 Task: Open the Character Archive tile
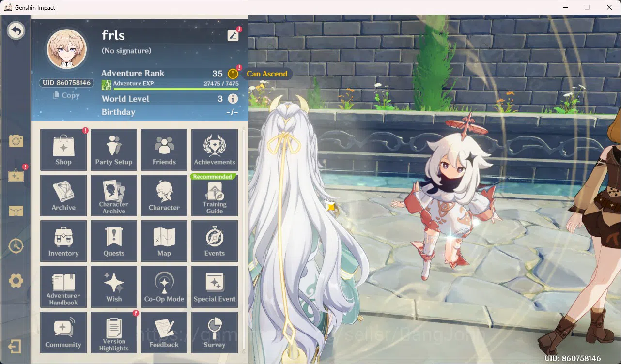[x=114, y=196]
